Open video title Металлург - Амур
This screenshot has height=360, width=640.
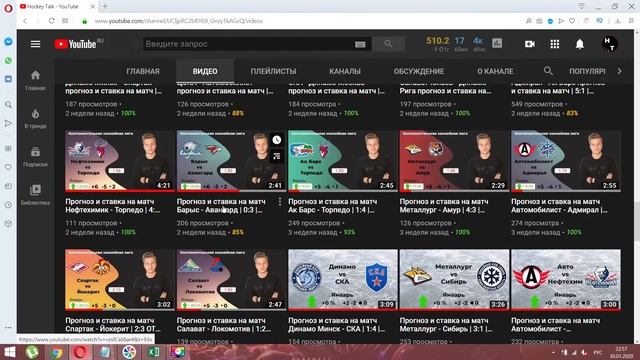(x=444, y=206)
